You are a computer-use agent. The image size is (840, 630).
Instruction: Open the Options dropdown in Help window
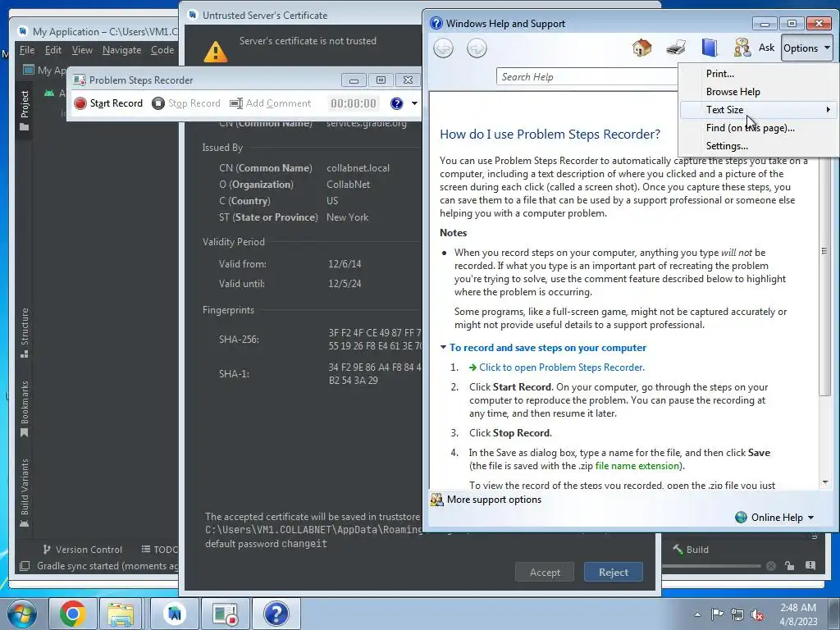pyautogui.click(x=807, y=48)
